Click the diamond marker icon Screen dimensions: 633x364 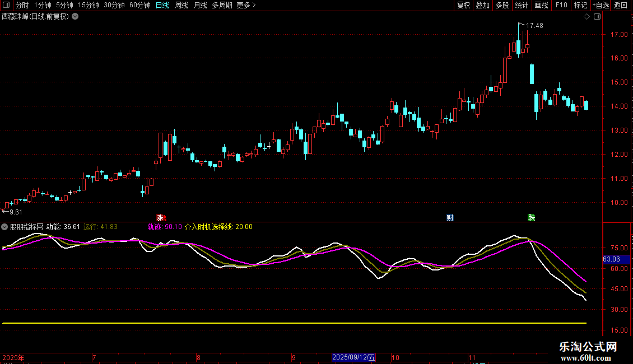[587, 17]
